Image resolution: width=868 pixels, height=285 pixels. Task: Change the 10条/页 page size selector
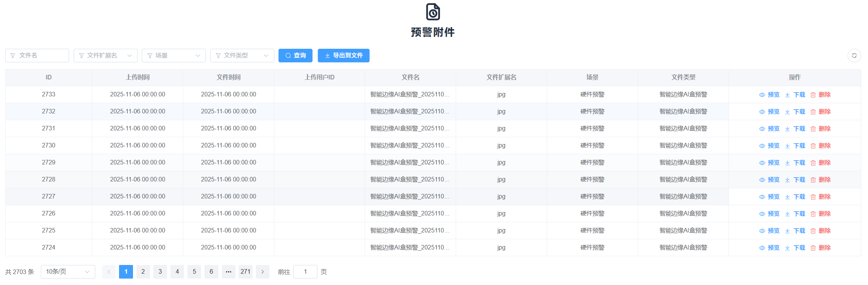pos(68,272)
